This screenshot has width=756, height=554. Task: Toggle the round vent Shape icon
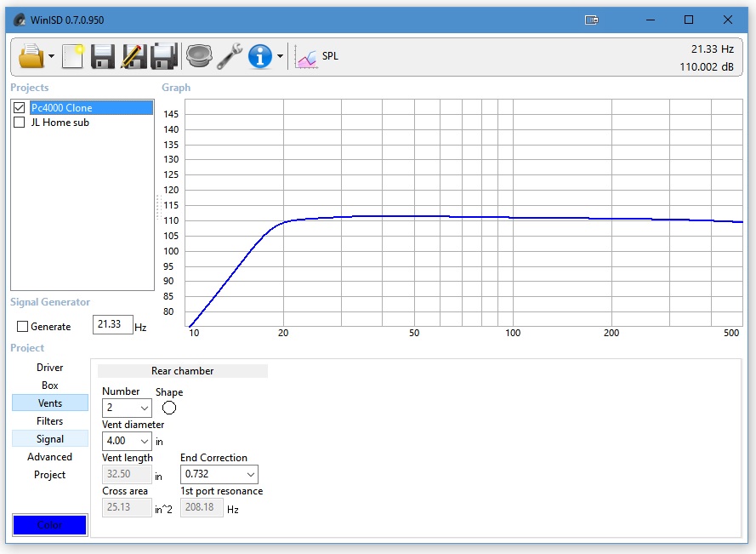[169, 408]
